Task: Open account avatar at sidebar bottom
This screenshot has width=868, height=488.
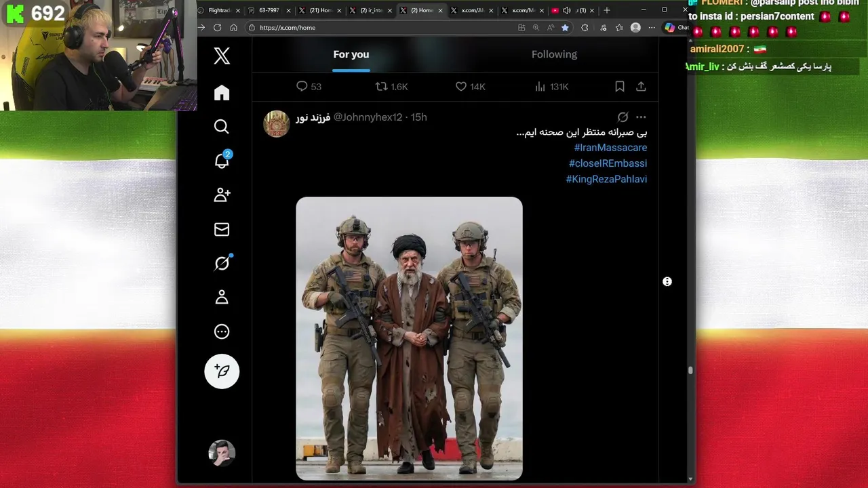Action: coord(222,453)
